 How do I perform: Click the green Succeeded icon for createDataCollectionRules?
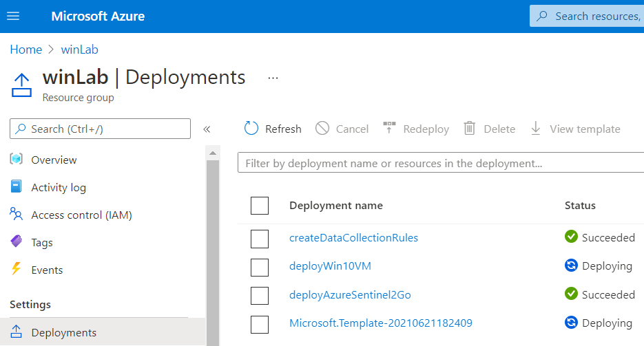(571, 237)
